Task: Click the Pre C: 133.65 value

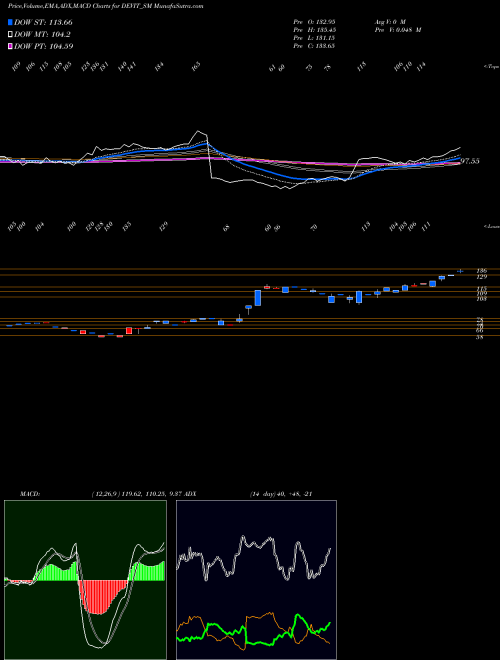Action: (x=314, y=46)
